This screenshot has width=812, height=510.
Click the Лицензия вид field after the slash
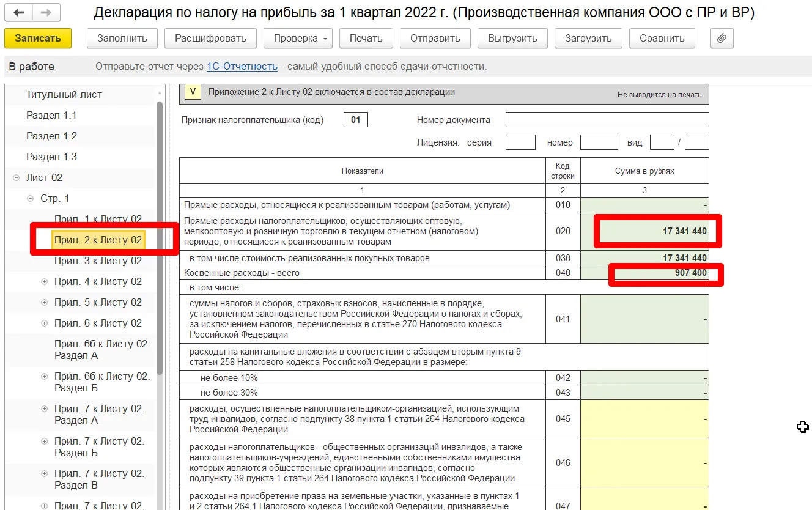(x=697, y=142)
